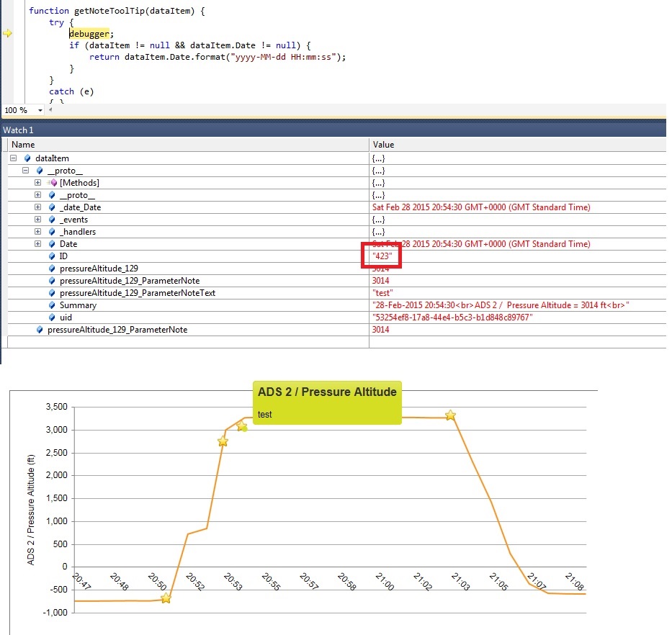
Task: Select the uid value 53254ef8-17a8-44e4-b5c3-b1d848c89767
Action: [452, 317]
